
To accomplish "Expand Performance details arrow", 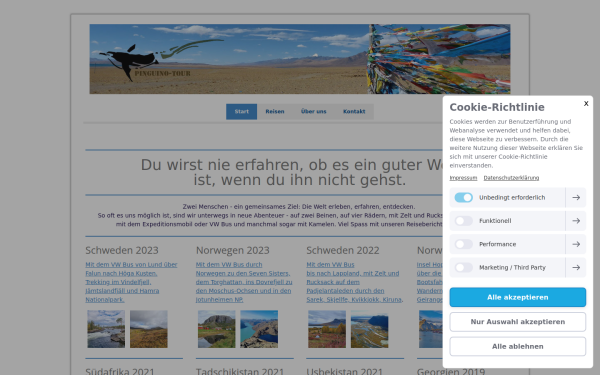I will [x=576, y=244].
